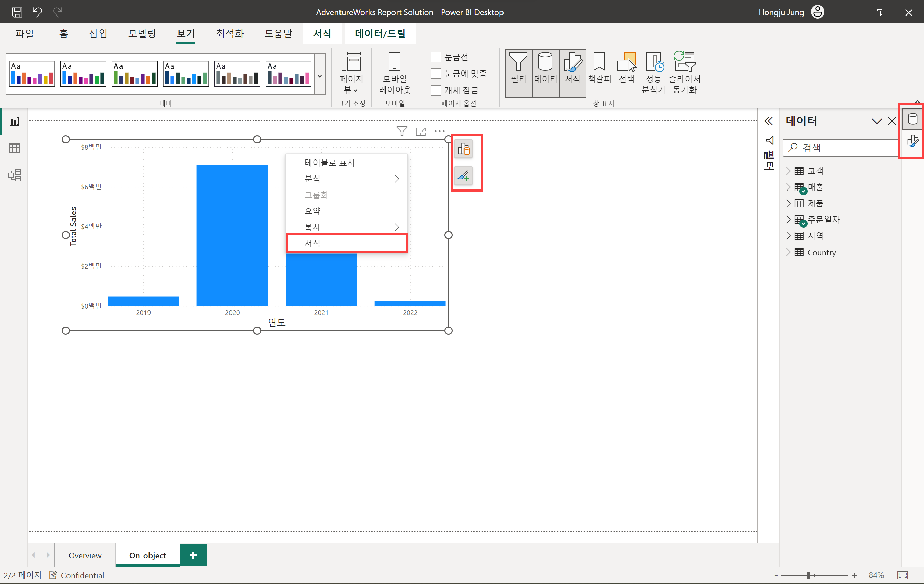This screenshot has height=584, width=924.
Task: Toggle the 개체 잠금 lock objects checkbox
Action: click(436, 90)
